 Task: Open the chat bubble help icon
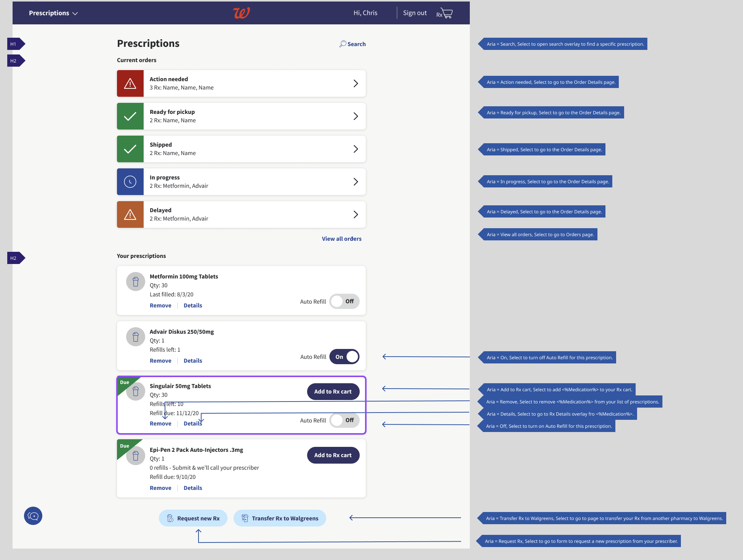click(x=33, y=516)
